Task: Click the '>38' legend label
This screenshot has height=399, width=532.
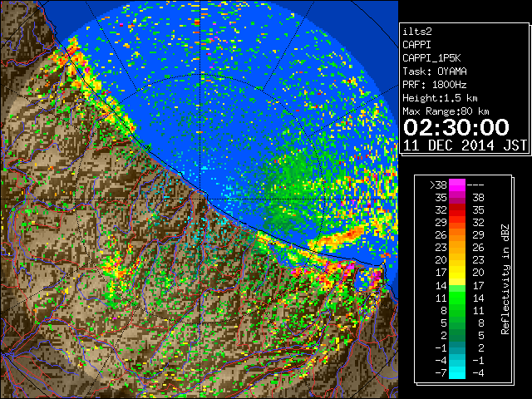Action: [x=438, y=185]
